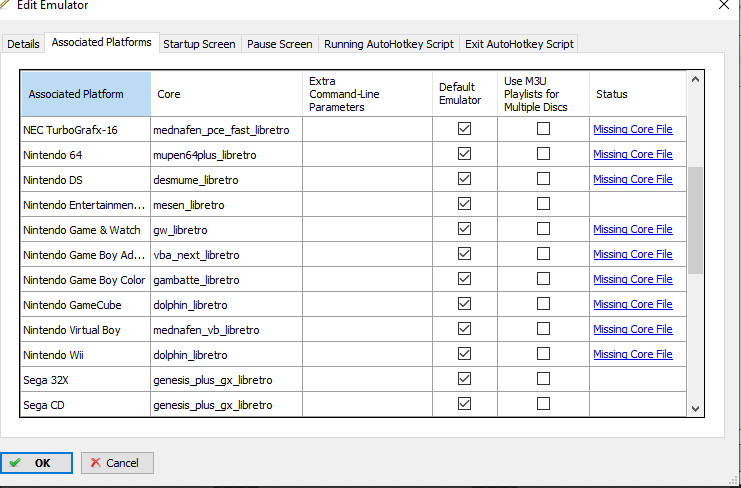This screenshot has width=741, height=488.
Task: Click the Default Emulator column header
Action: tap(465, 94)
